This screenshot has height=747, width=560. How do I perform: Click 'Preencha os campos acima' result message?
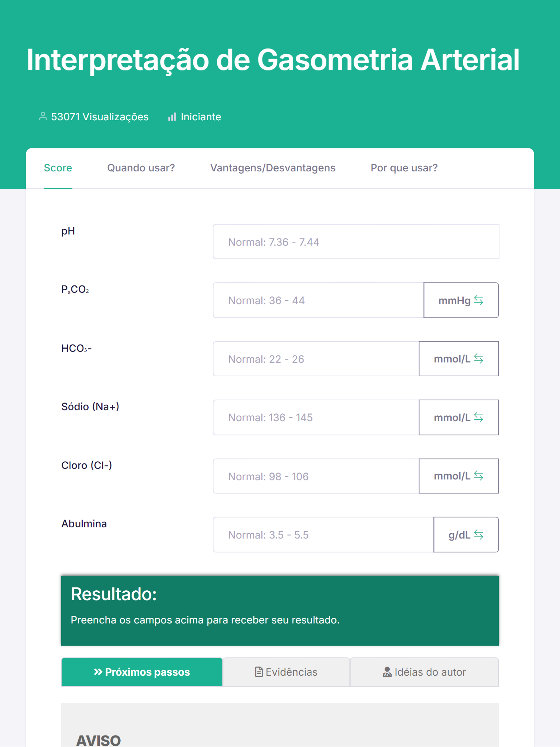[205, 620]
